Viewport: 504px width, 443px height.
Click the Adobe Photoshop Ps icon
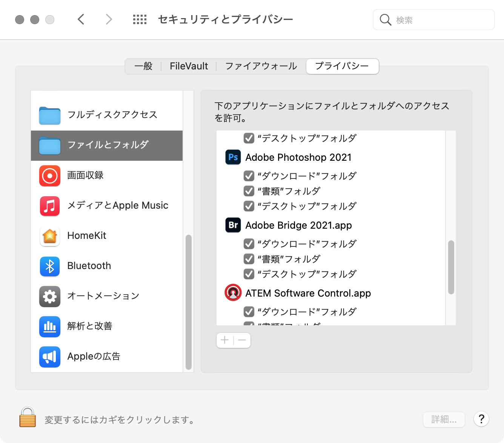(x=233, y=157)
